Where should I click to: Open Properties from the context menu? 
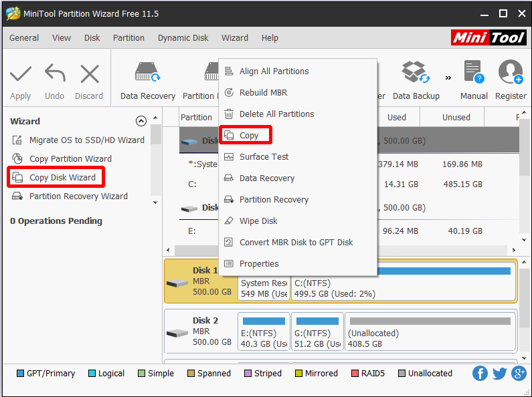[x=298, y=263]
